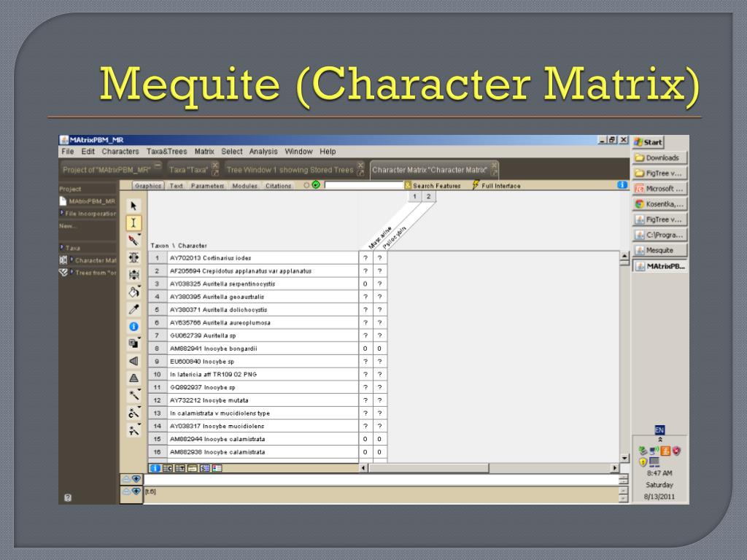
Task: Expand Trees from item in project panel
Action: [72, 272]
